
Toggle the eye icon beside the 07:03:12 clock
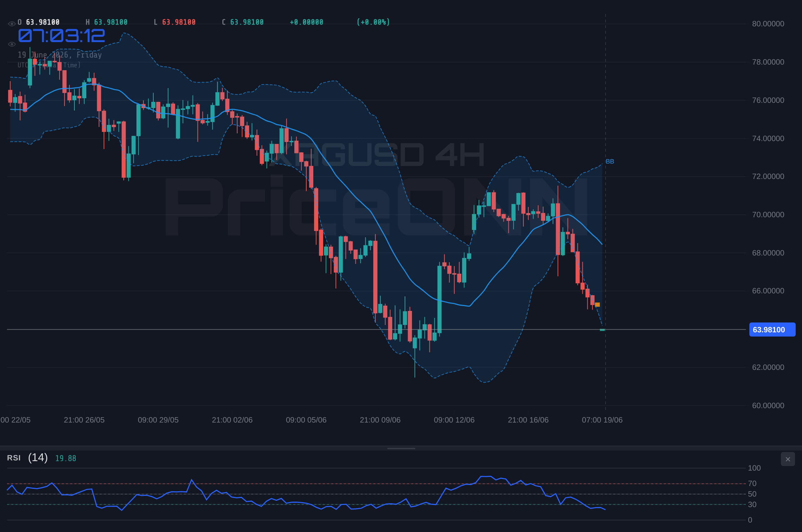tap(12, 44)
